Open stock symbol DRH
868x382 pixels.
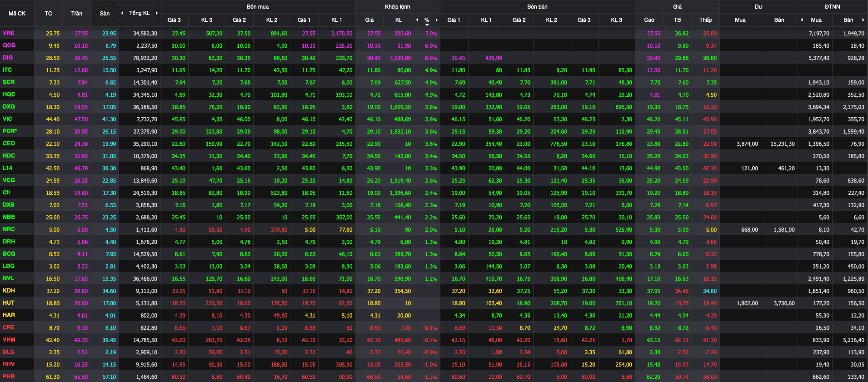pyautogui.click(x=9, y=242)
